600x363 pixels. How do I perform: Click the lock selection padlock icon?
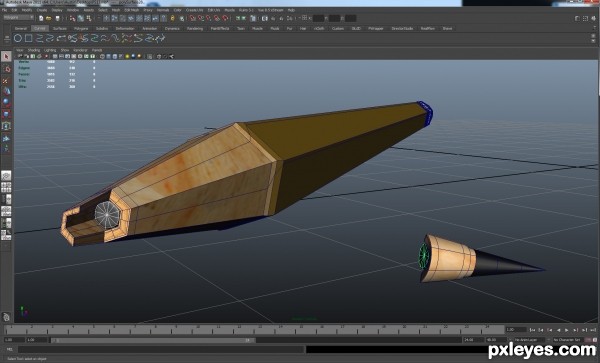pyautogui.click(x=173, y=18)
